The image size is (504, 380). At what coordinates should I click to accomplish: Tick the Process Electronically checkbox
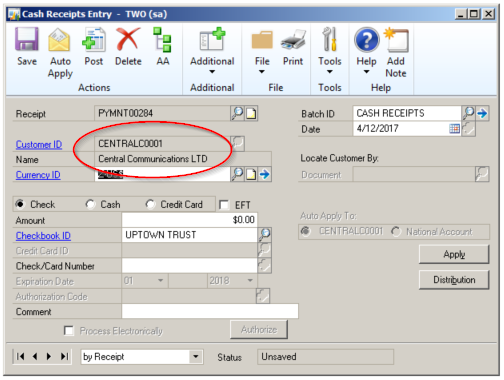click(69, 331)
